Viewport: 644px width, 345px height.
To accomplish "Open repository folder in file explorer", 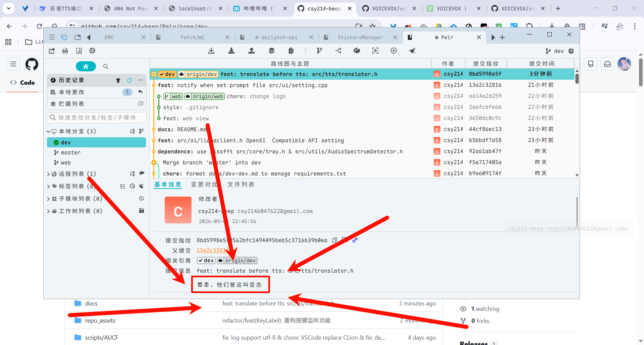I will (52, 51).
